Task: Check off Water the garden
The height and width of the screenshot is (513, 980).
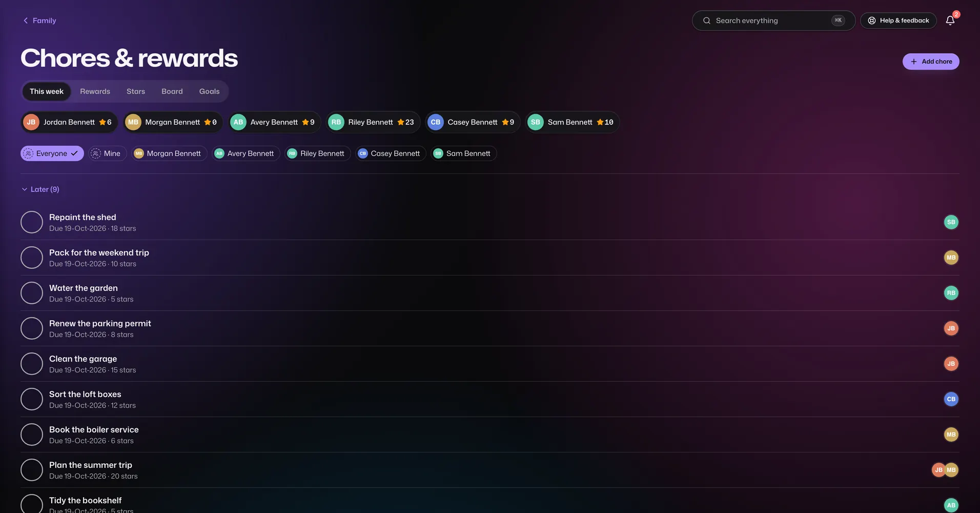Action: [32, 293]
